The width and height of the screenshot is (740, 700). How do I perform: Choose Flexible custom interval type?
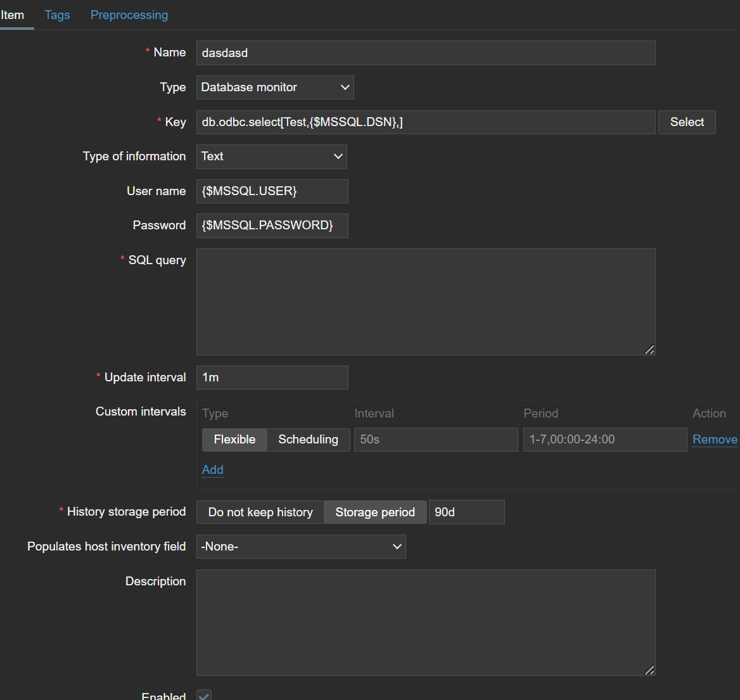point(234,440)
